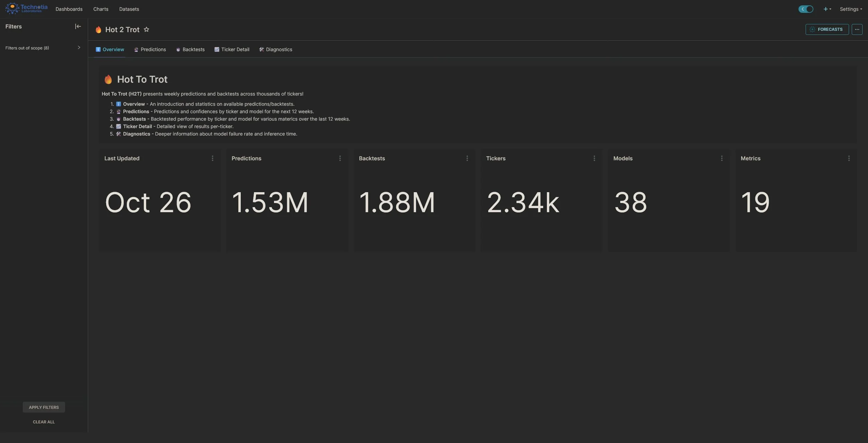This screenshot has height=443, width=868.
Task: Switch to the Diagnostics tab
Action: (x=276, y=49)
